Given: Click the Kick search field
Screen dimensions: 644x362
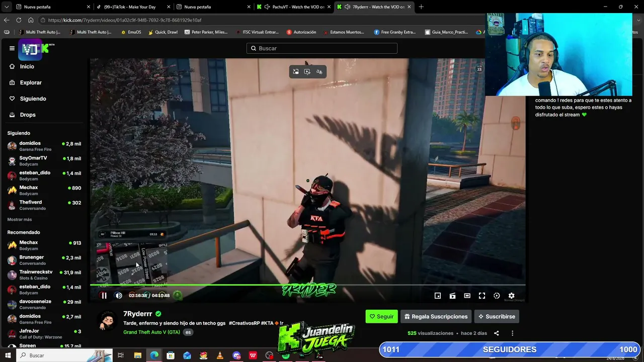Looking at the screenshot, I should pyautogui.click(x=322, y=48).
